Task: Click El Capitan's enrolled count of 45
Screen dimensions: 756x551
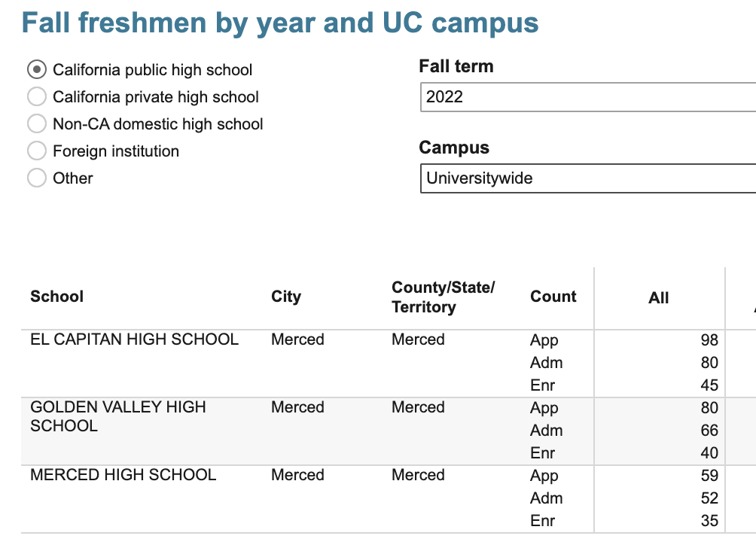Action: 709,385
